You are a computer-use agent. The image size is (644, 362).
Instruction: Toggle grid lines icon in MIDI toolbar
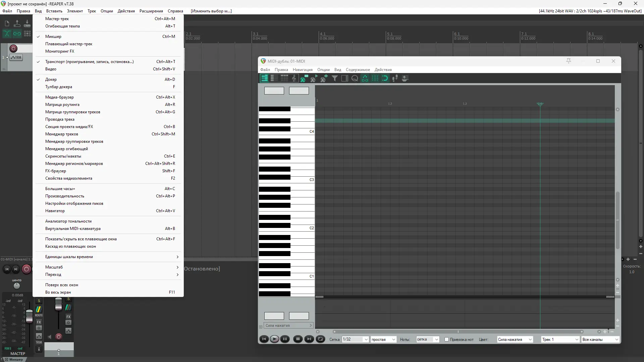pos(375,78)
